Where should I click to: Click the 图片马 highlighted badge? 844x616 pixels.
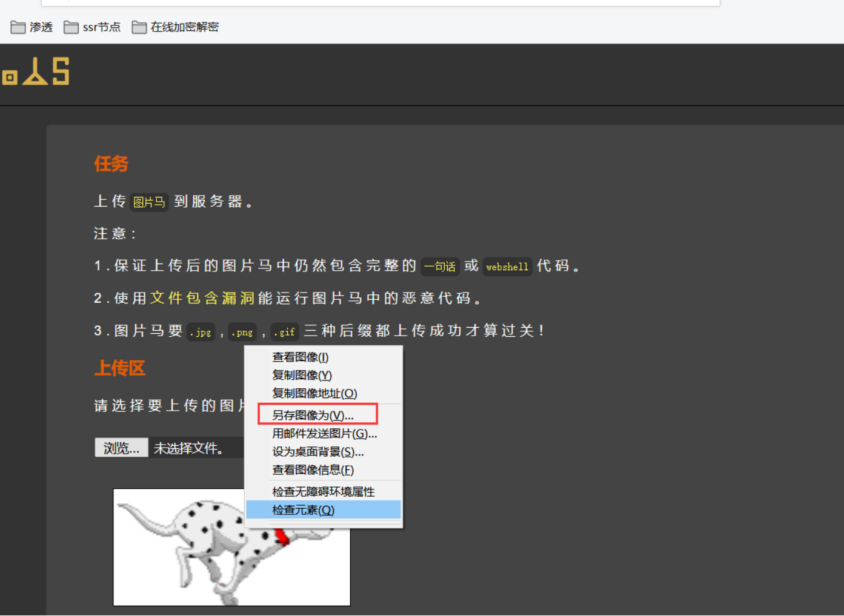(148, 202)
